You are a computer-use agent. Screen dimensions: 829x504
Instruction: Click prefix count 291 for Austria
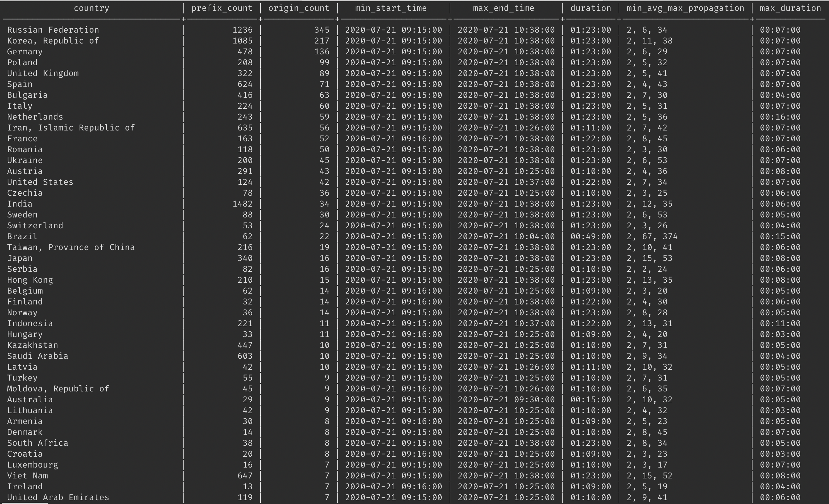click(245, 171)
